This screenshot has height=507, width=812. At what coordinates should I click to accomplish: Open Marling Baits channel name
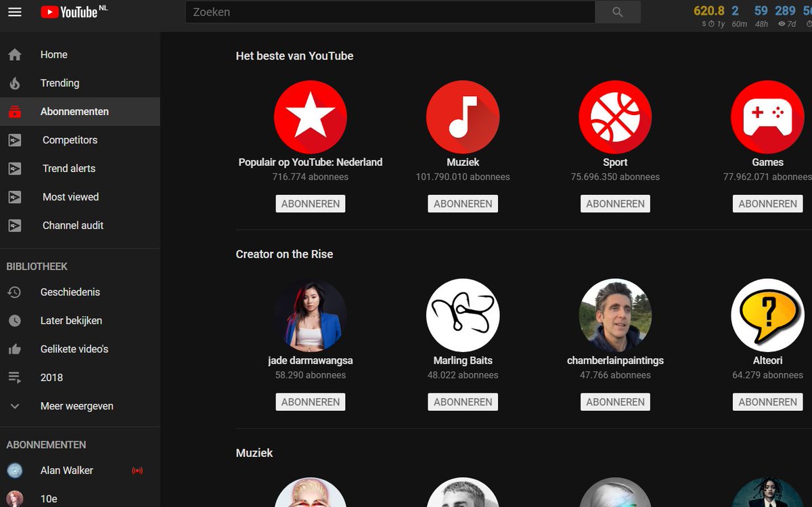pos(463,361)
